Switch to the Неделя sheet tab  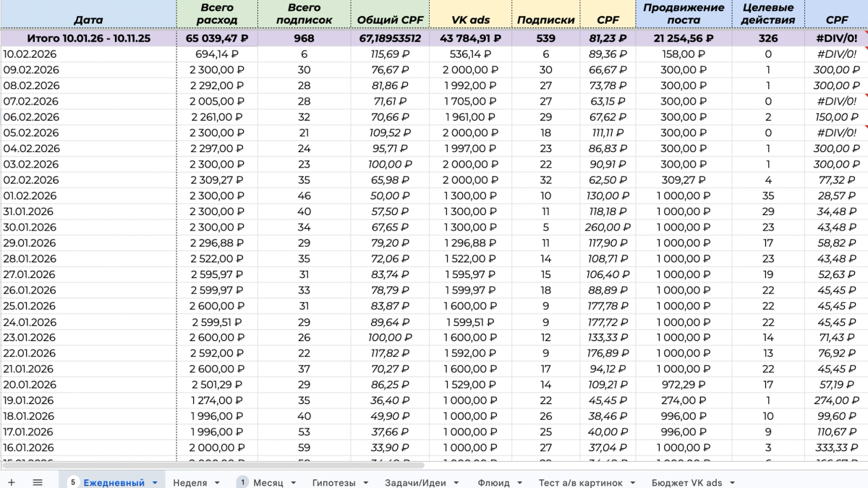(x=190, y=483)
